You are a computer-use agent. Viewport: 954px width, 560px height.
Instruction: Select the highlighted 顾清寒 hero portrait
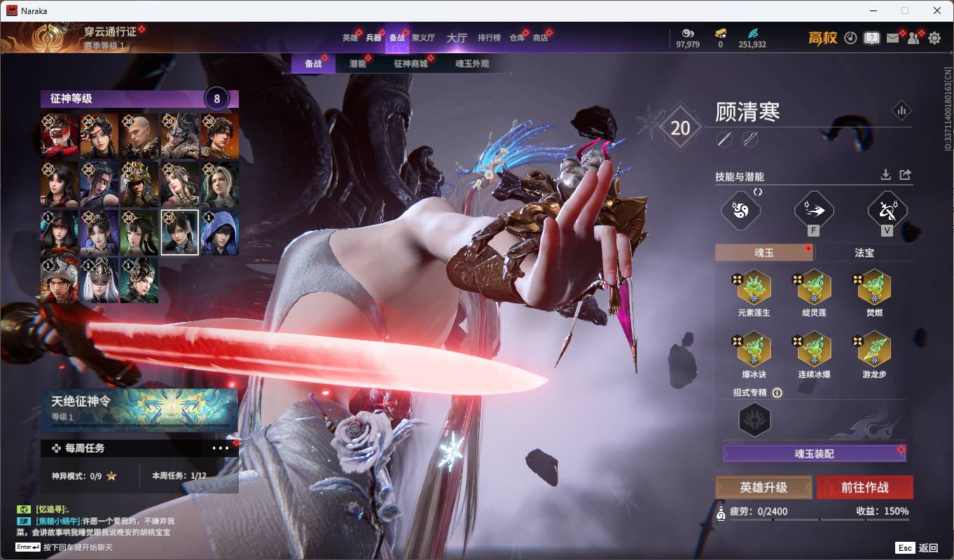pos(179,232)
